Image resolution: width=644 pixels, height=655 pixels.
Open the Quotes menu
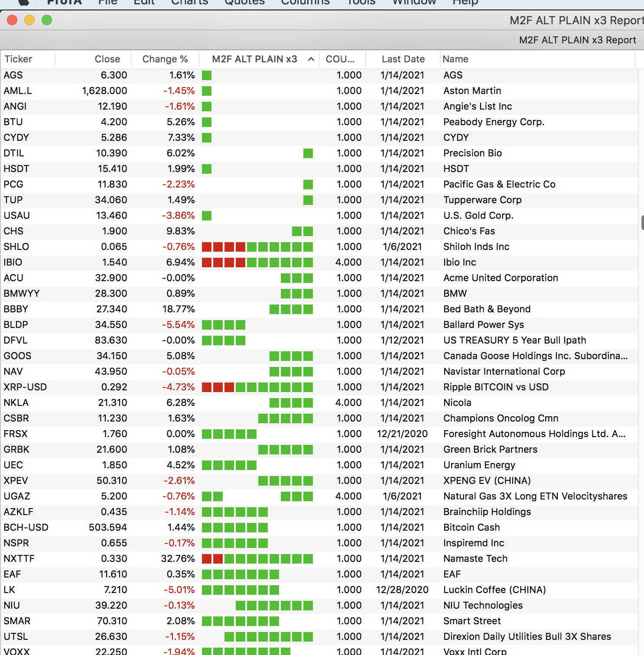(x=244, y=2)
